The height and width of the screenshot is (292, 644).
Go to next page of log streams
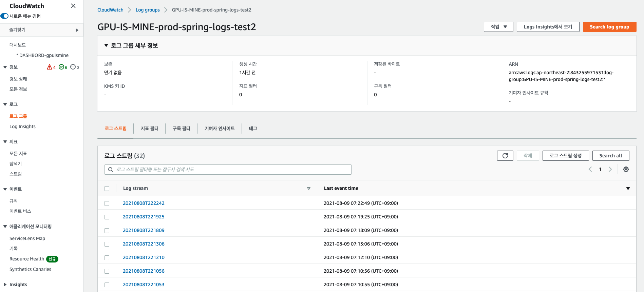610,169
